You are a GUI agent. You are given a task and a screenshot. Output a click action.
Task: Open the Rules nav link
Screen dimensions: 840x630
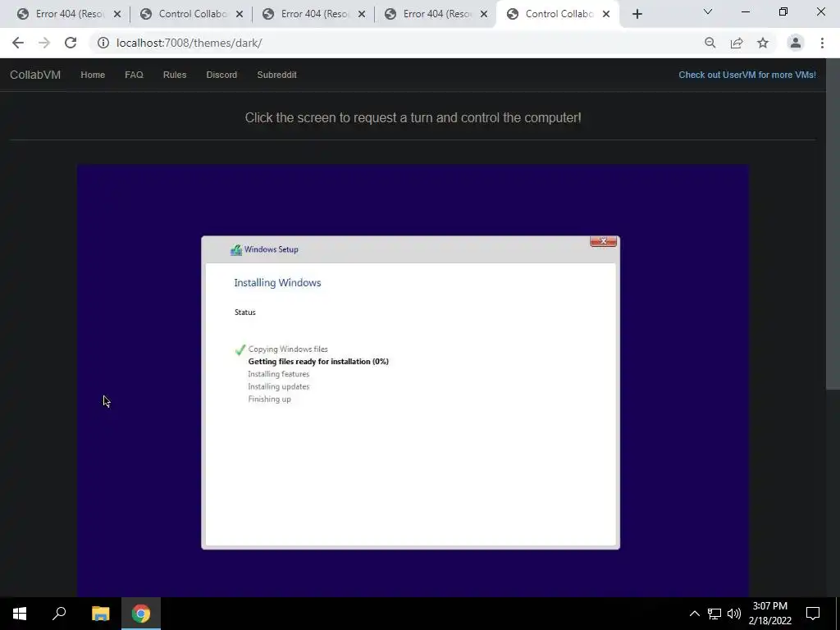175,75
